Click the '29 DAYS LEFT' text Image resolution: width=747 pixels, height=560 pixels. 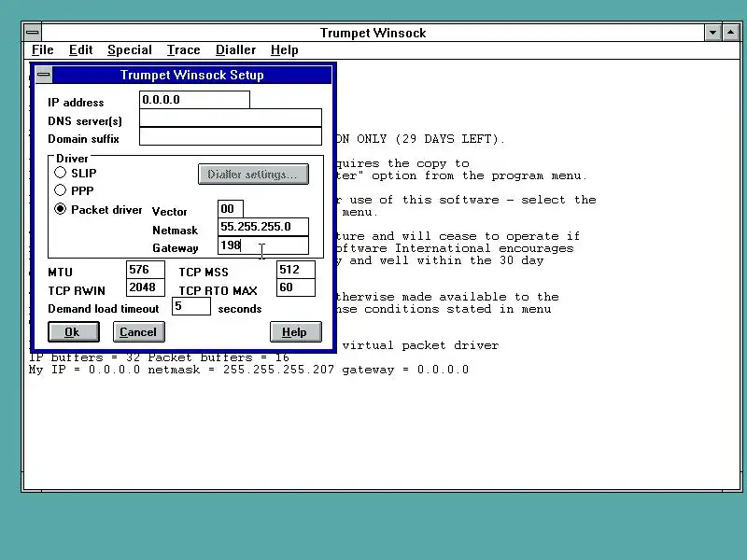coord(446,139)
